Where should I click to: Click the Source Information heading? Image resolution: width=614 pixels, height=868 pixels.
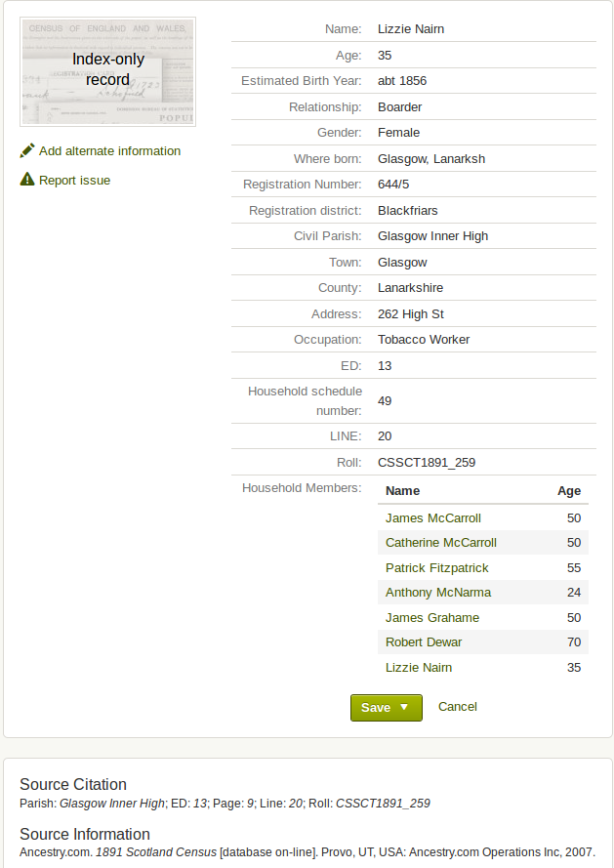coord(84,834)
